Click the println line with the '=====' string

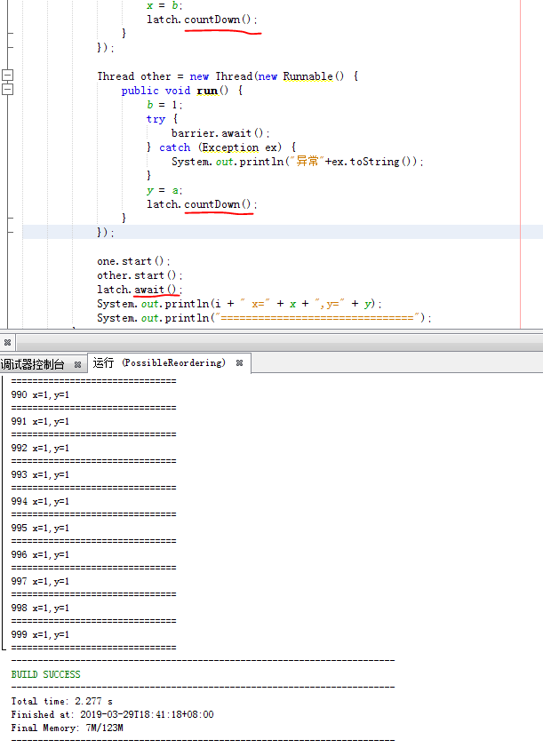click(x=264, y=318)
